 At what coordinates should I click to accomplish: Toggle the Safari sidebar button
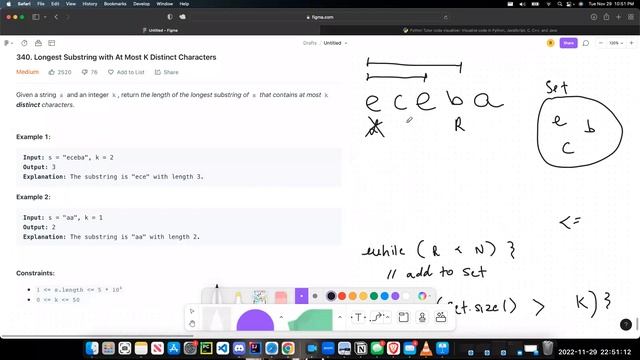[36, 17]
